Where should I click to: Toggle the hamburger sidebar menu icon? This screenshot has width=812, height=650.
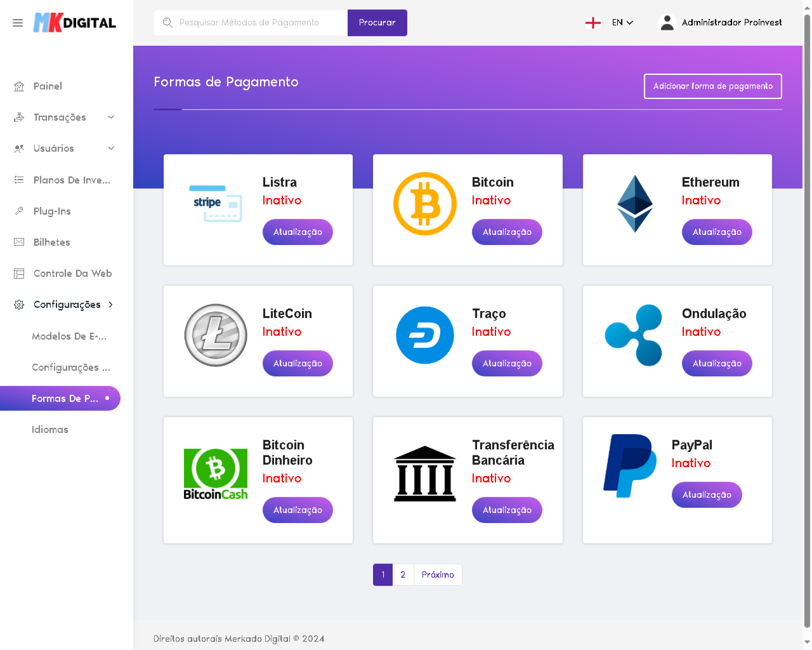point(17,23)
